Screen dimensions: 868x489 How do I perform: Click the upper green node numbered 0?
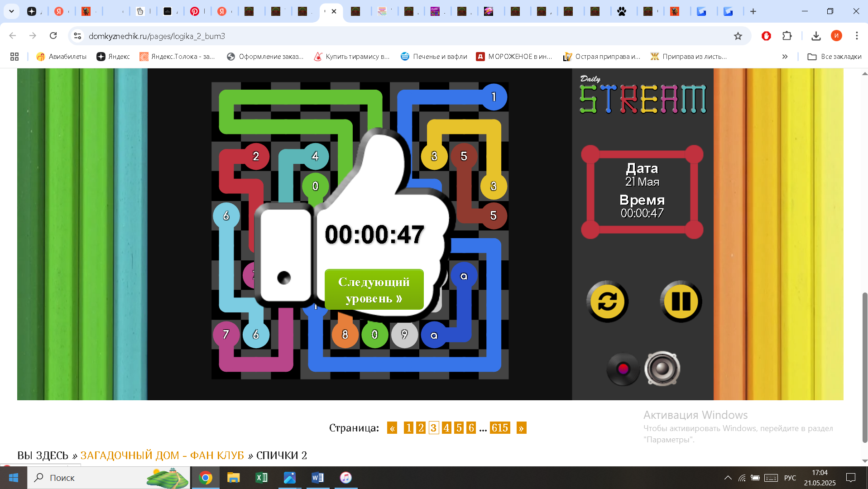(315, 186)
